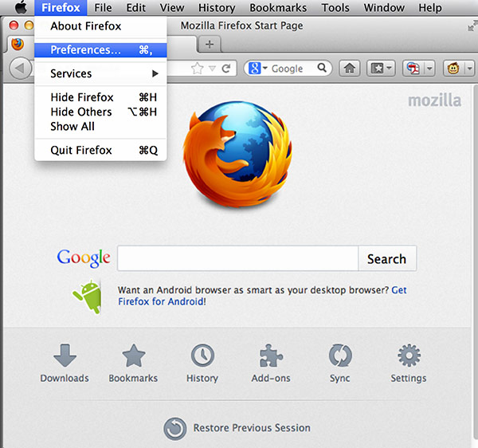
Task: Open Add-ons from start page
Action: [271, 364]
